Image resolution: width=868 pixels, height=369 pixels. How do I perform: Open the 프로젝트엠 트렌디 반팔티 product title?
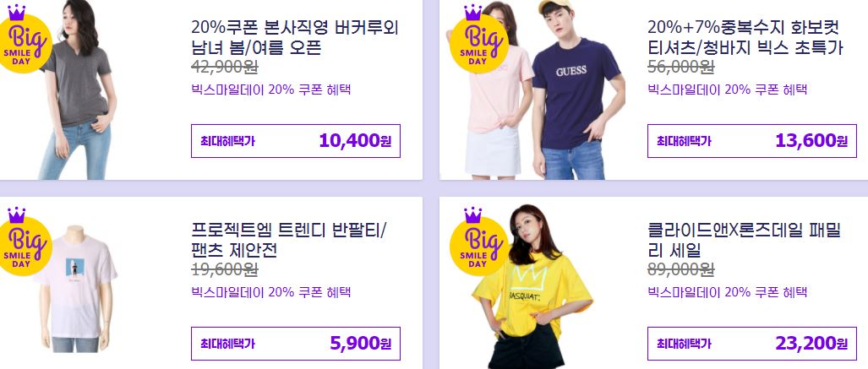coord(288,240)
